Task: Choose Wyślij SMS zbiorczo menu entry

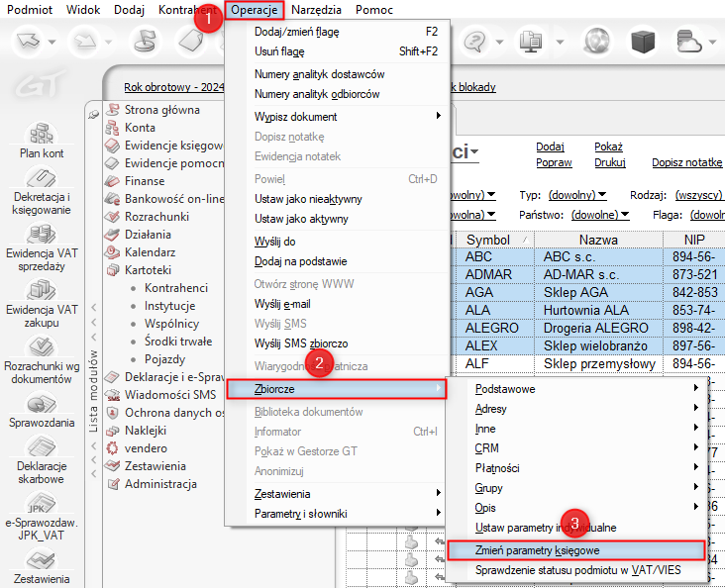Action: click(301, 343)
